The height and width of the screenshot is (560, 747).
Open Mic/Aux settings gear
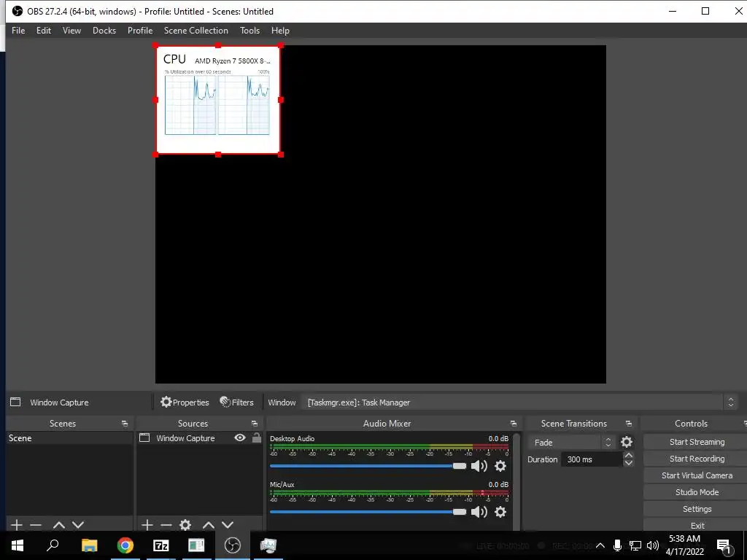point(500,512)
